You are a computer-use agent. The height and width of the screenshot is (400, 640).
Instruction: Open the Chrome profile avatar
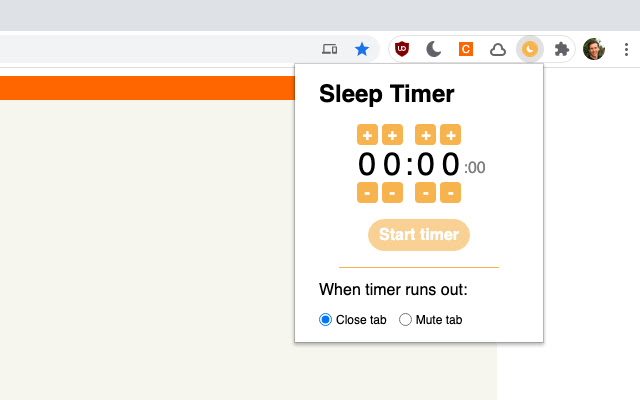point(594,48)
